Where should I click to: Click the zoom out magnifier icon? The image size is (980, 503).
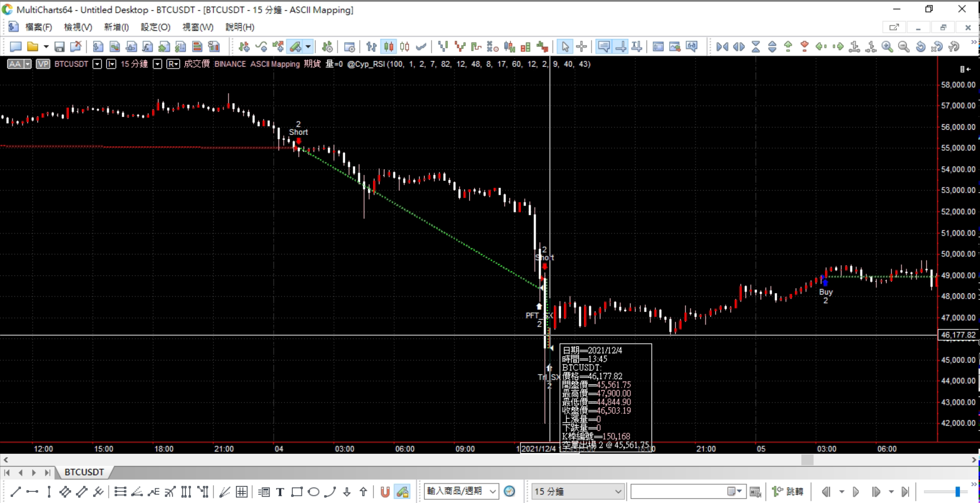coord(903,47)
